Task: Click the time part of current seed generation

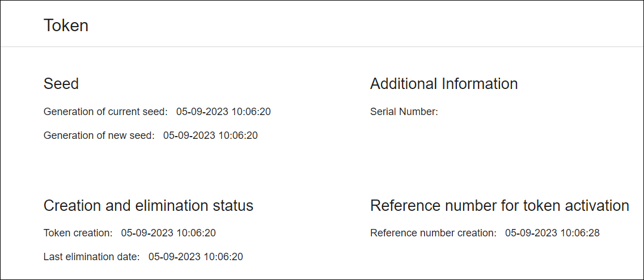Action: point(251,112)
